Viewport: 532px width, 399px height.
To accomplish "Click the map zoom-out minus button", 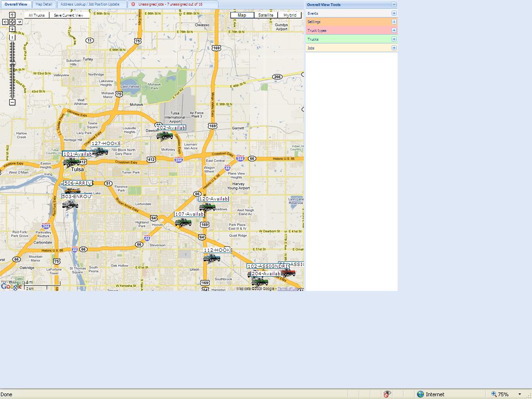I will (12, 103).
